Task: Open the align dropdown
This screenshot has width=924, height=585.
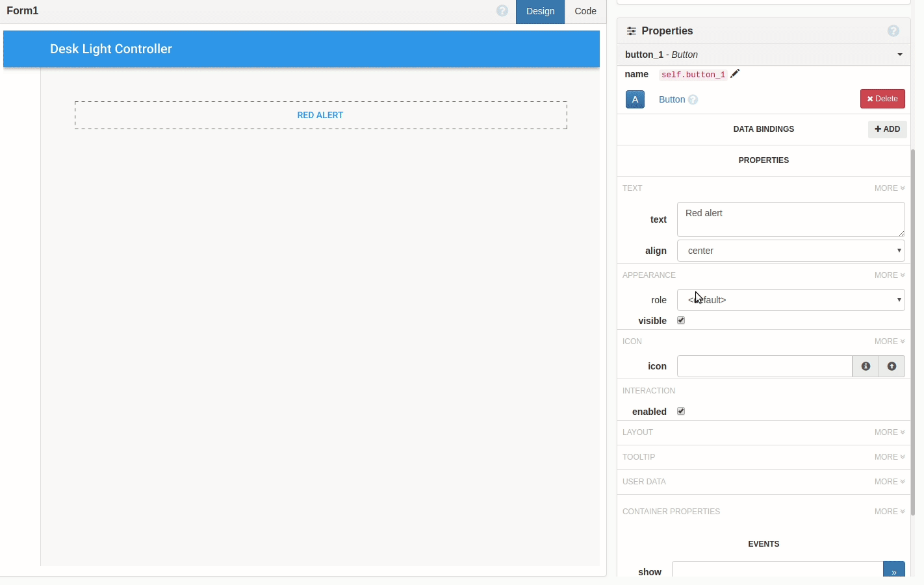Action: click(x=790, y=251)
